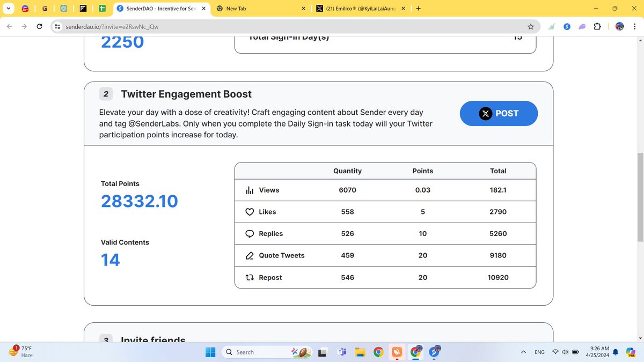This screenshot has height=362, width=644.
Task: Open the Windows Start menu
Action: pos(211,352)
